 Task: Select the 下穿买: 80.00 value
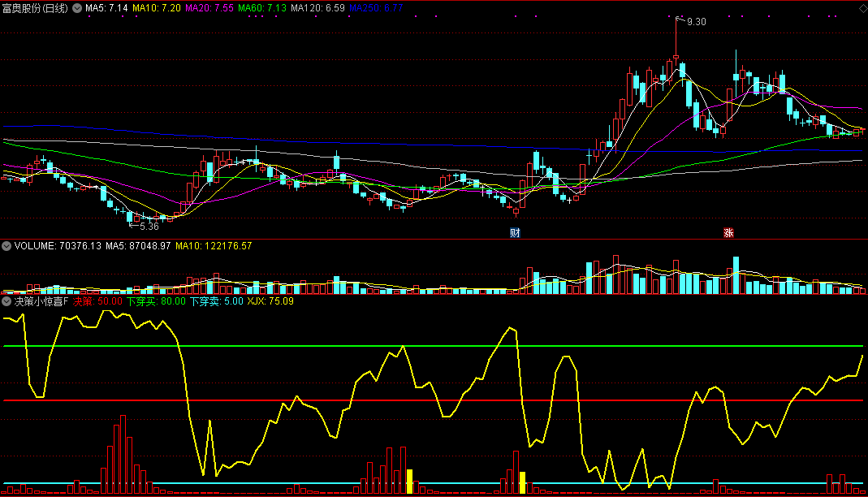(x=156, y=301)
